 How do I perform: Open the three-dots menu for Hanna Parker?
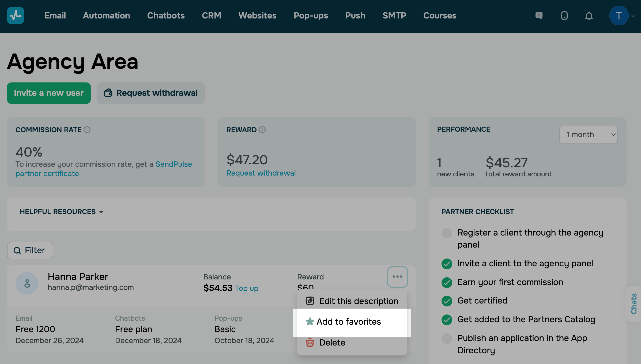[x=397, y=277]
